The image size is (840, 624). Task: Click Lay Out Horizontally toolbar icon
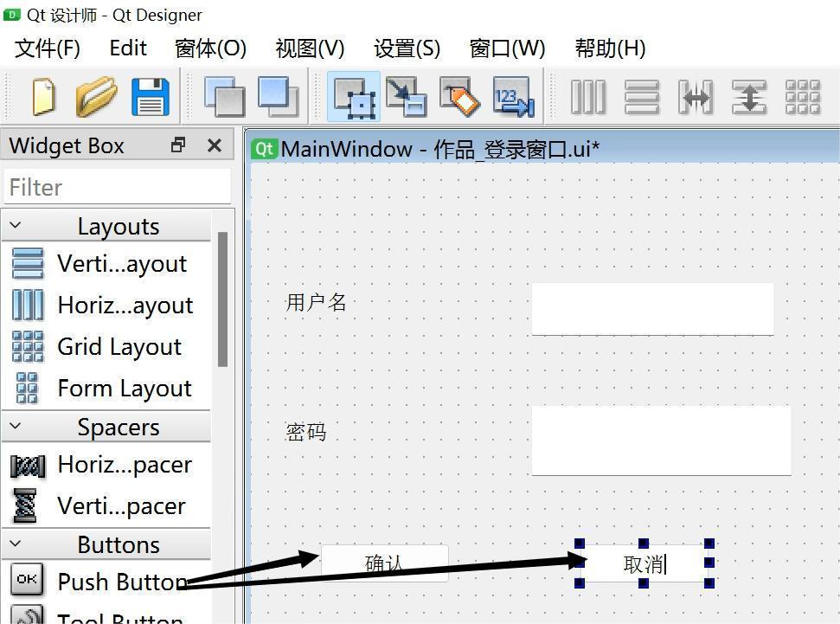pos(588,97)
